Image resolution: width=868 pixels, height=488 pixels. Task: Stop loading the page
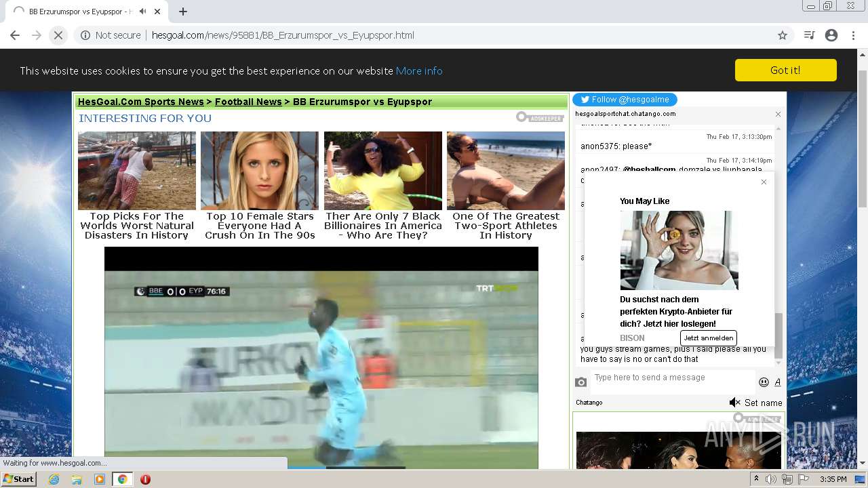pyautogui.click(x=58, y=35)
